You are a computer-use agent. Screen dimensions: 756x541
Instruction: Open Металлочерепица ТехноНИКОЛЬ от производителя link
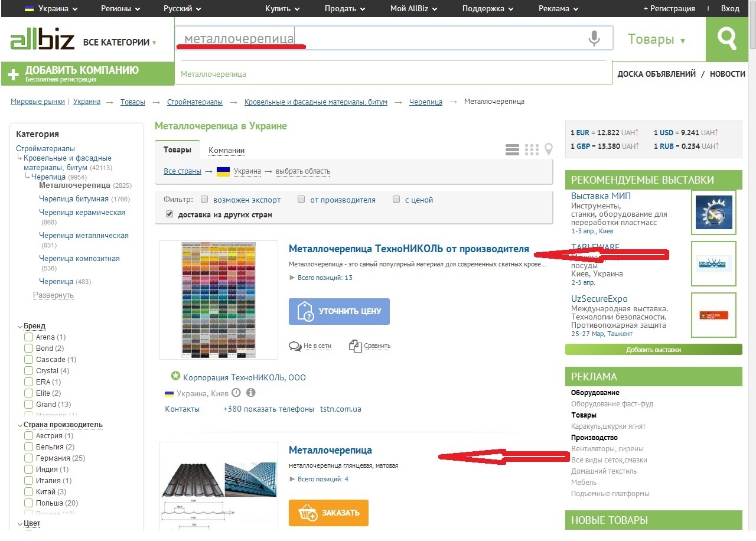click(409, 249)
